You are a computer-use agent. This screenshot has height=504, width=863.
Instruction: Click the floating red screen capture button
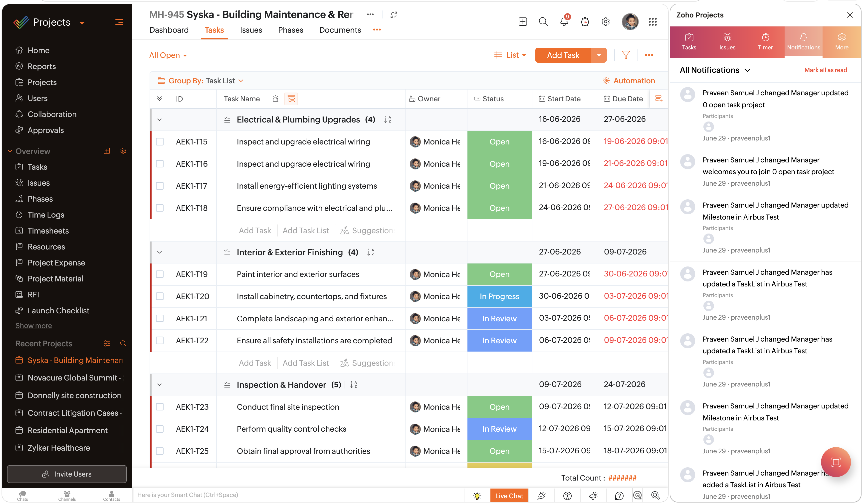(x=836, y=462)
